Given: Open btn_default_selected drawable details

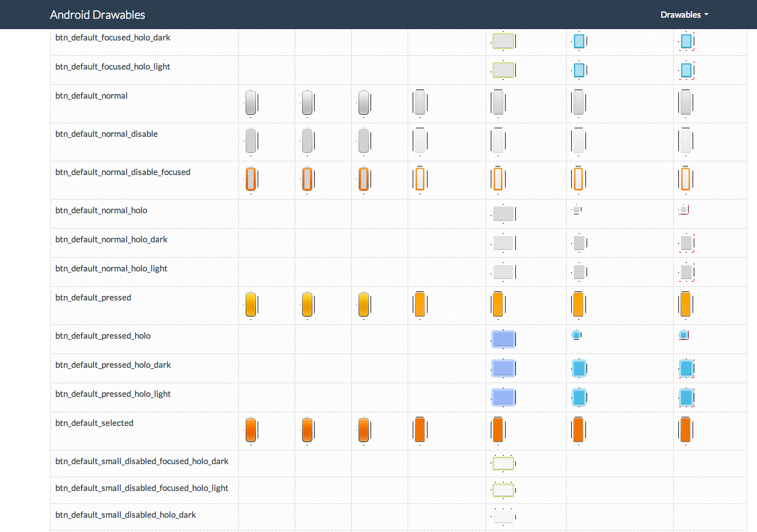Looking at the screenshot, I should pos(95,423).
